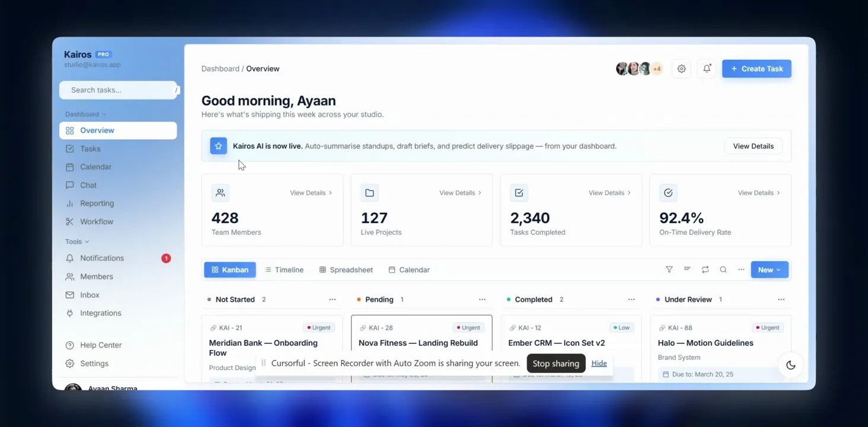Open the Nova Fitness — Landing Rebuild card
The width and height of the screenshot is (868, 427).
pos(422,350)
